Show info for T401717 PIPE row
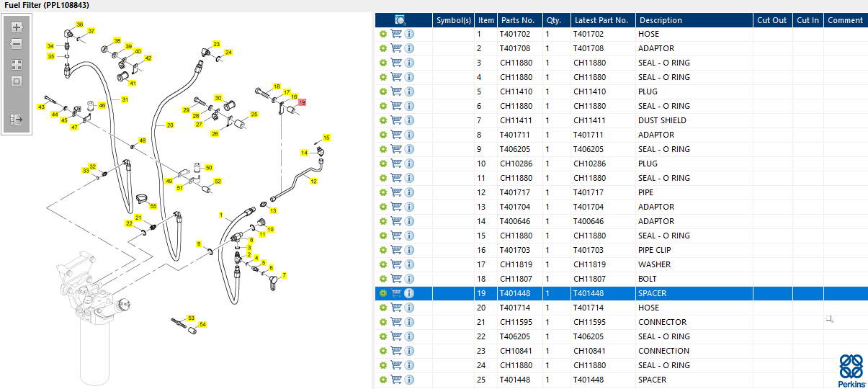 pos(409,192)
